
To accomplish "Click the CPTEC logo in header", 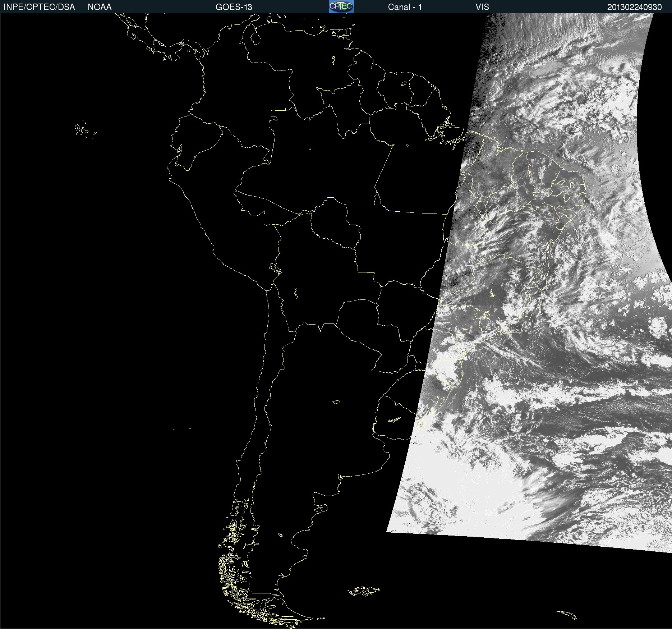I will tap(341, 6).
